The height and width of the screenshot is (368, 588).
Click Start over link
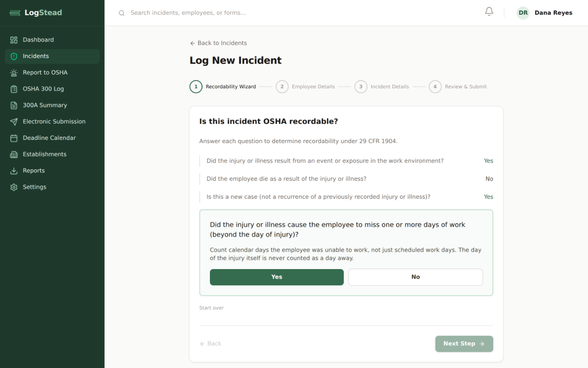(211, 308)
